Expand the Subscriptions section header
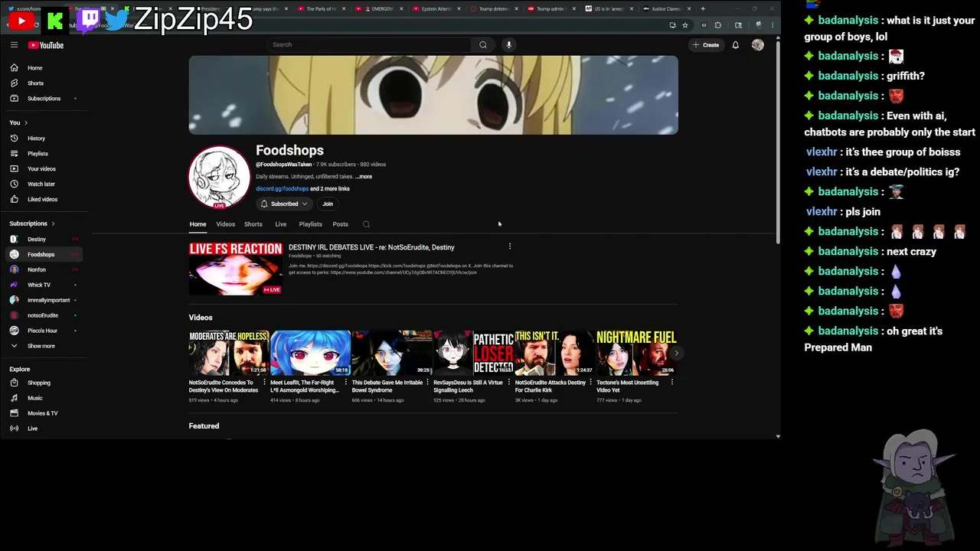Viewport: 980px width, 551px height. coord(32,223)
